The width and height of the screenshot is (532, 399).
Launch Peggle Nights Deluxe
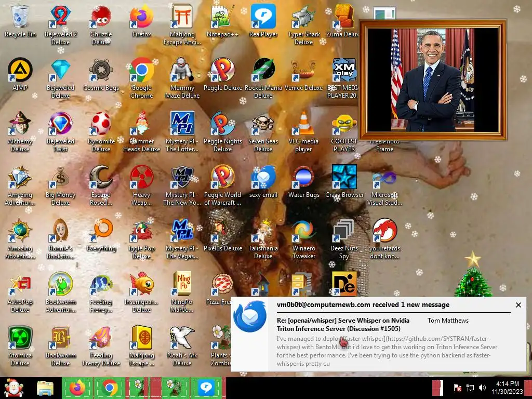pos(222,131)
